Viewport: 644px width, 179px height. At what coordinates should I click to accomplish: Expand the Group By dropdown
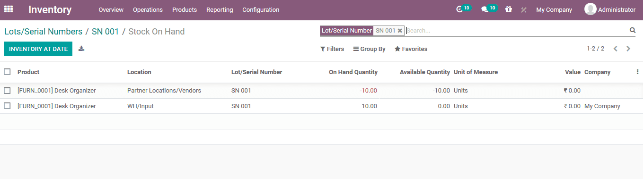370,49
